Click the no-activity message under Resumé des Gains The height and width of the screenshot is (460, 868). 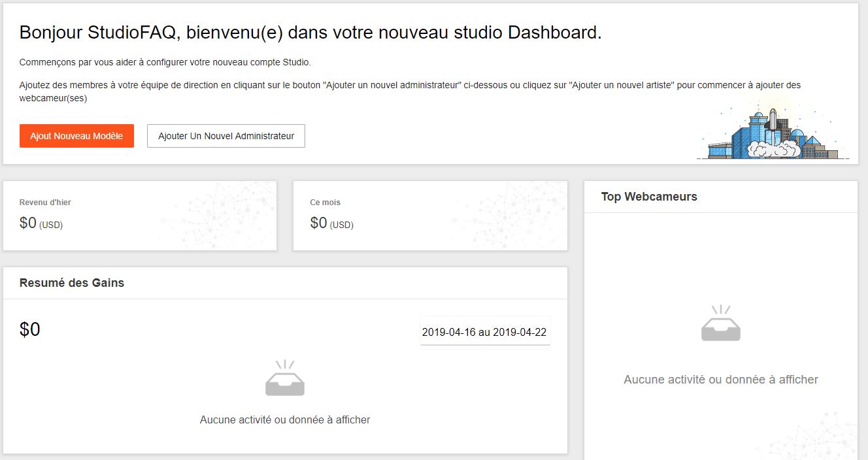click(285, 419)
